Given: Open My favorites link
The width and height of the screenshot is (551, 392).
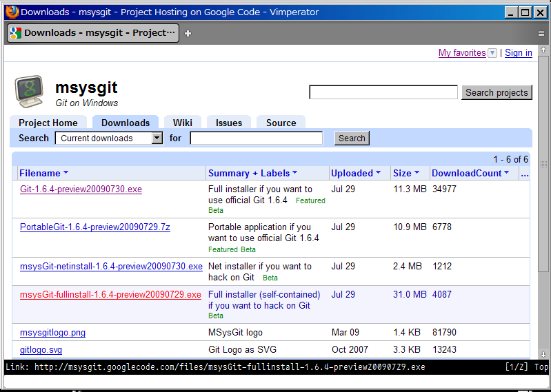Looking at the screenshot, I should 462,53.
